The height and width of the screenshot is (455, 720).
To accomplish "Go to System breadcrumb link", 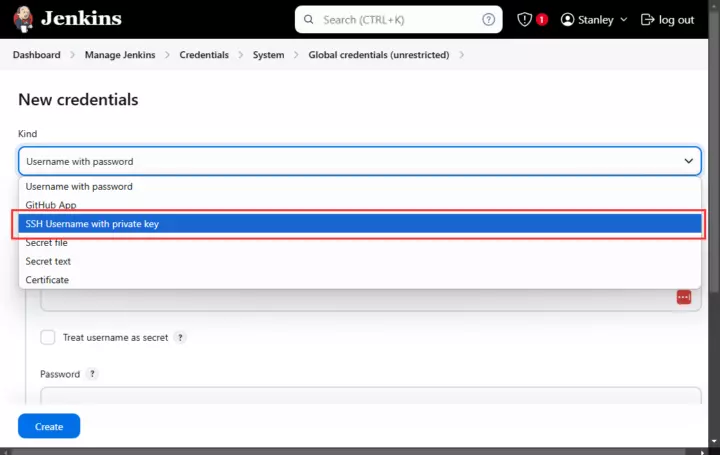I will click(268, 55).
